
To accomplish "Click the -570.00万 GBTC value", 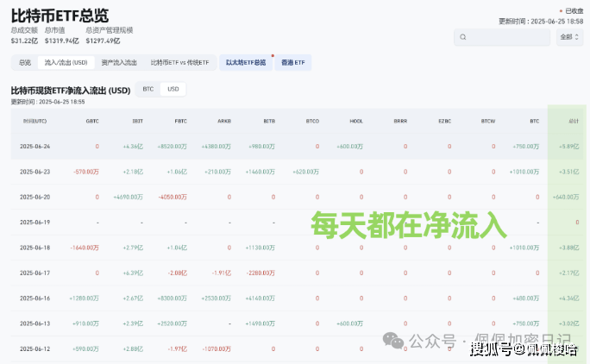I will [86, 172].
